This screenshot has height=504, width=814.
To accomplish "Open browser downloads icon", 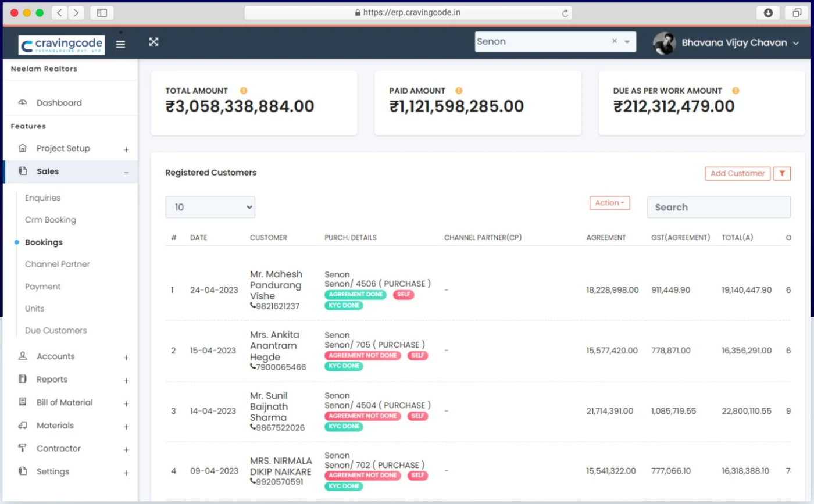I will point(768,13).
